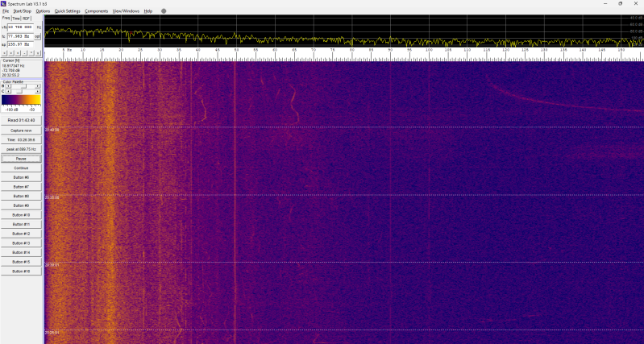Screen dimensions: 644x344
Task: Open the Options menu
Action: point(43,11)
